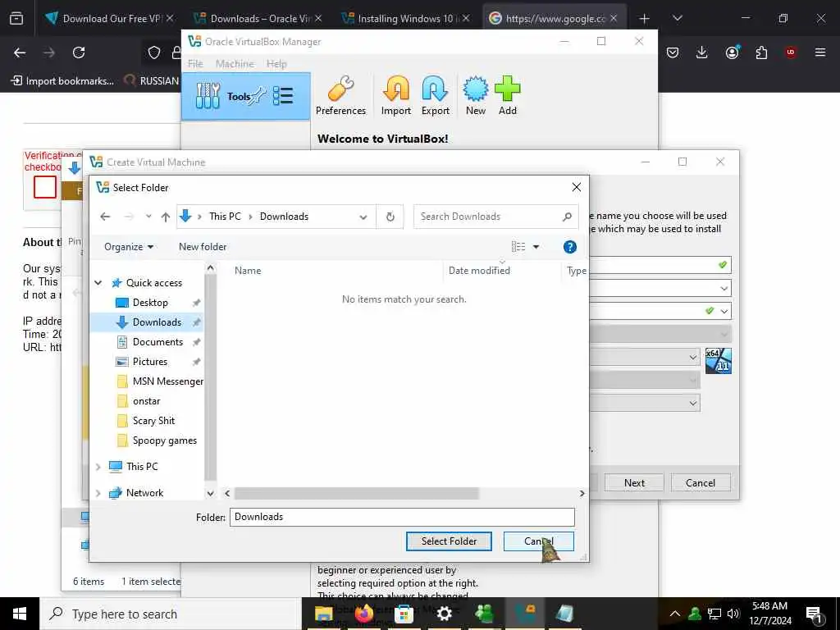The height and width of the screenshot is (630, 840).
Task: Go back in Firefox browser
Action: tap(20, 52)
